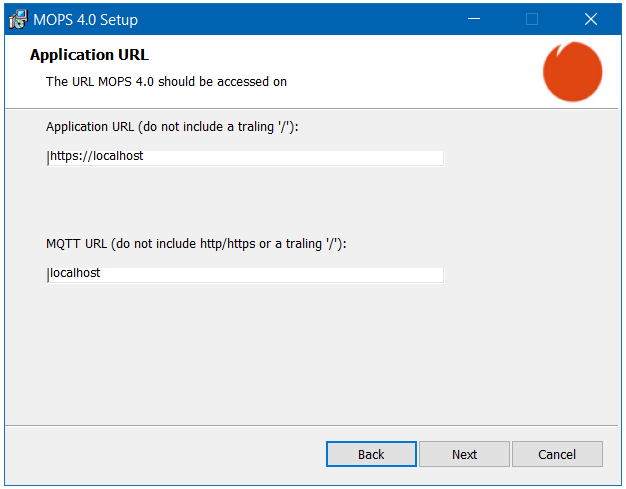
Task: Click the Application URL field label
Action: click(172, 127)
